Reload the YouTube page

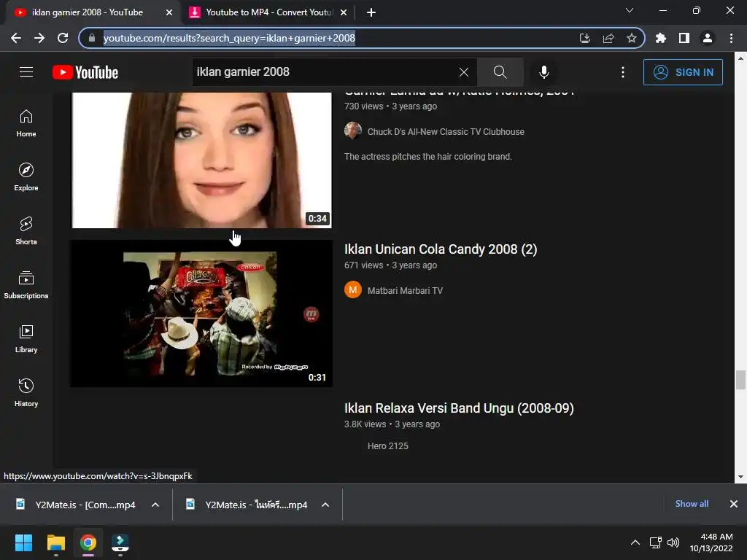(x=63, y=38)
